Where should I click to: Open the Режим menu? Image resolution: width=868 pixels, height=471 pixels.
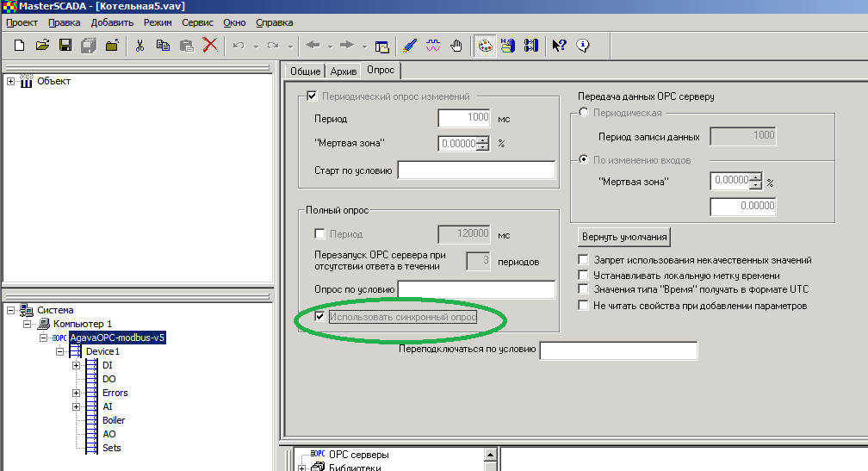click(x=158, y=22)
